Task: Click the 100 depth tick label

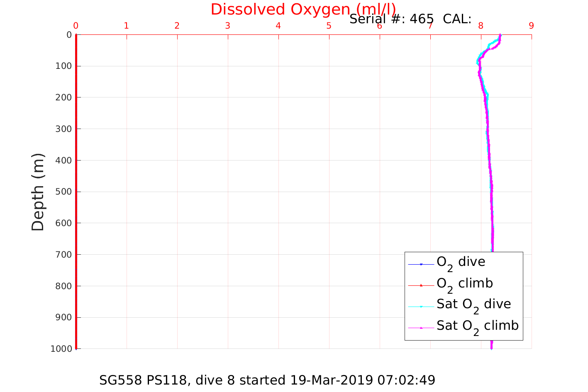Action: point(63,66)
